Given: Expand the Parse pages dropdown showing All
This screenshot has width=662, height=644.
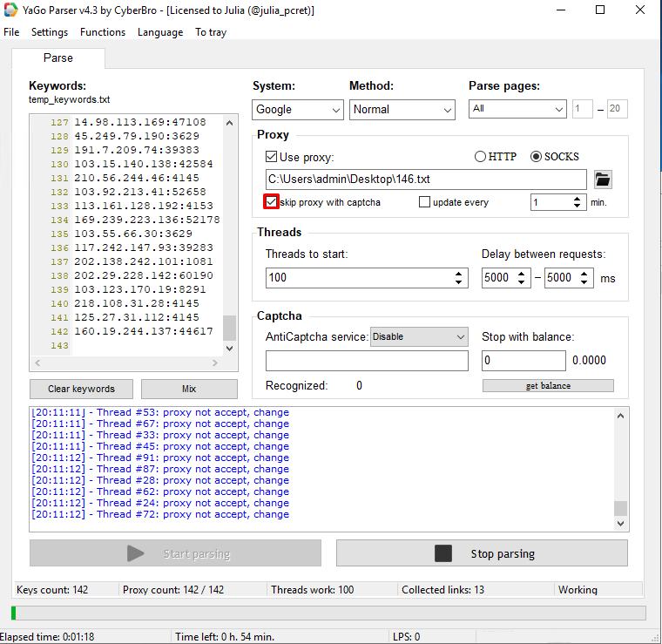Looking at the screenshot, I should (517, 109).
